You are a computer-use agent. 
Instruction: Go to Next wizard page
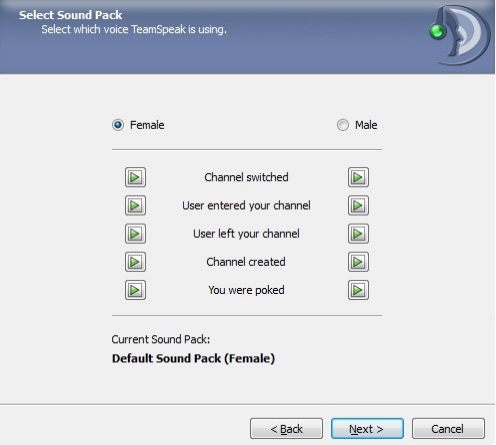pyautogui.click(x=367, y=429)
